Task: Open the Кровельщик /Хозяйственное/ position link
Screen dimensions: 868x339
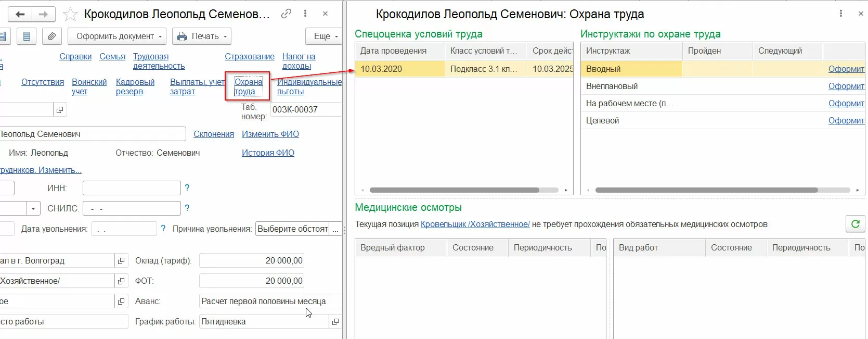Action: point(475,224)
